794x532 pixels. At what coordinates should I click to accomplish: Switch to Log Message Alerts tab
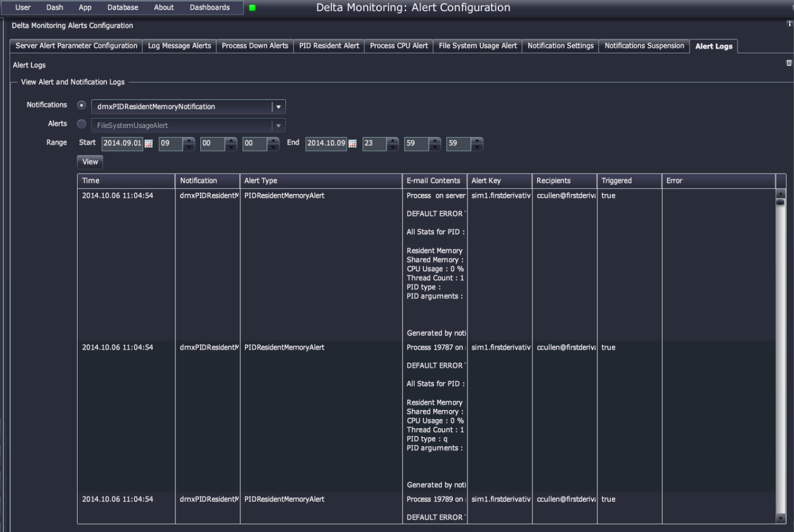(x=180, y=46)
